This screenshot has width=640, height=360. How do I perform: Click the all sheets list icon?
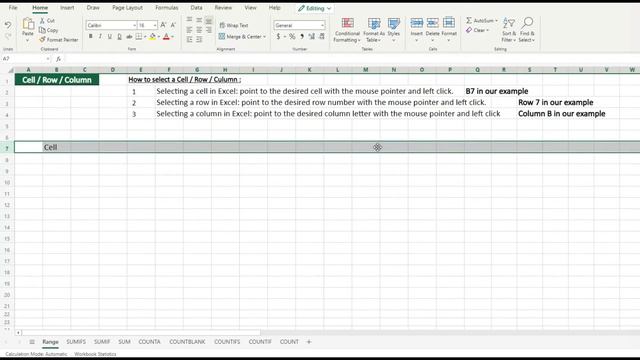tap(32, 342)
